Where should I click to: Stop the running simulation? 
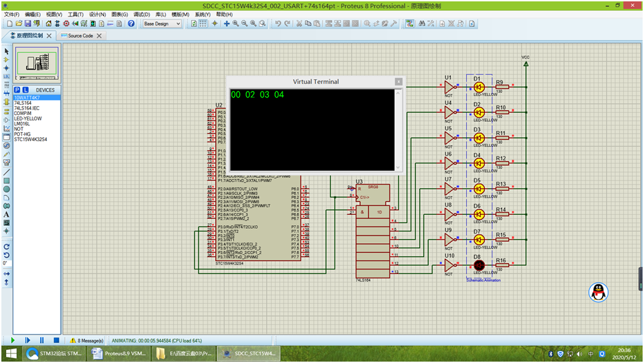(57, 340)
